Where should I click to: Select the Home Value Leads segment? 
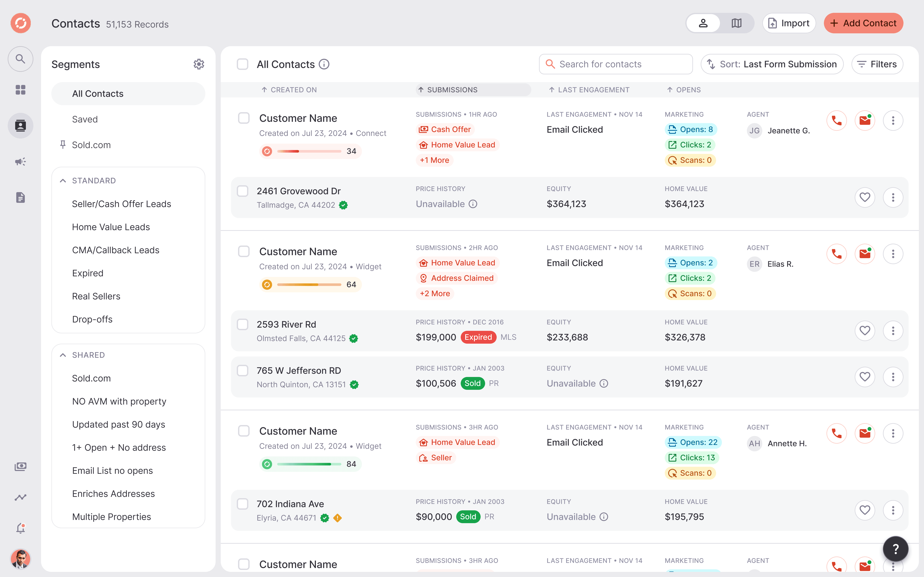tap(111, 227)
